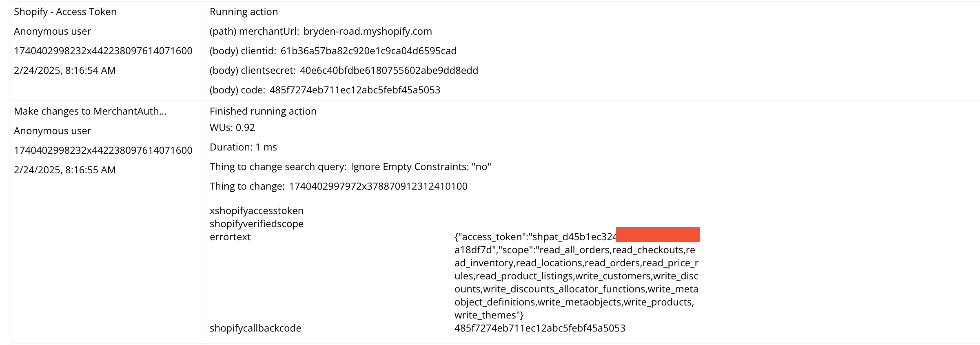This screenshot has width=980, height=345.
Task: Click the shopifycallbackcode value 485f7274eb...
Action: pyautogui.click(x=539, y=328)
